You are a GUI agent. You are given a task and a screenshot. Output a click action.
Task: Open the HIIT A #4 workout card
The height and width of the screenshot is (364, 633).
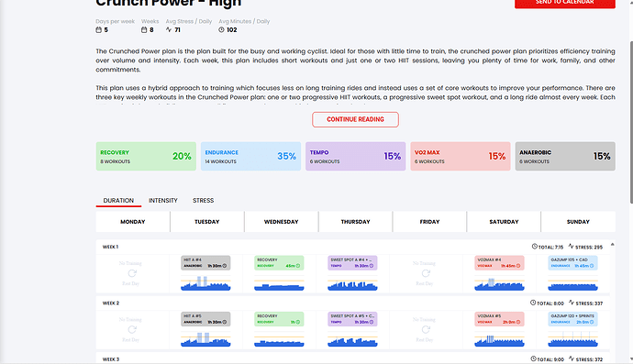tap(205, 263)
